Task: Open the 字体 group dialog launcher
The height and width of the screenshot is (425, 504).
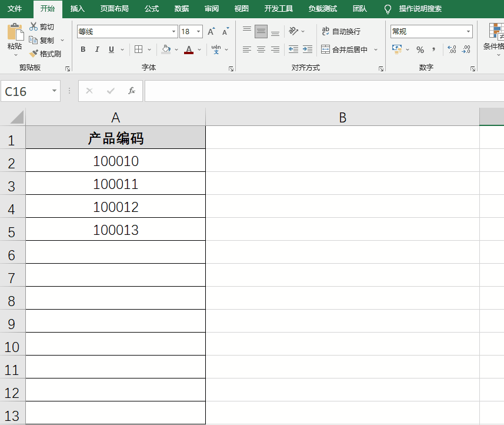Action: [231, 68]
